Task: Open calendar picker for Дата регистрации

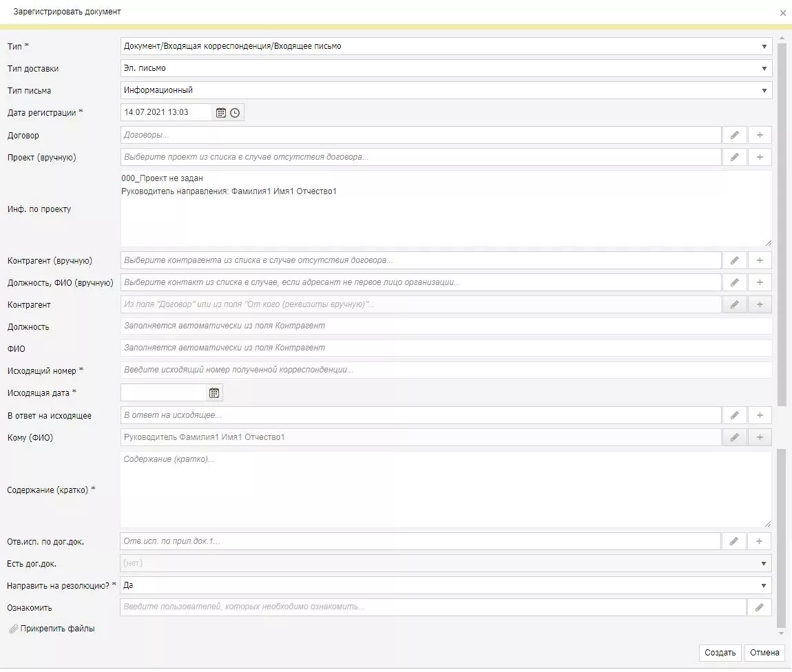Action: pyautogui.click(x=221, y=113)
